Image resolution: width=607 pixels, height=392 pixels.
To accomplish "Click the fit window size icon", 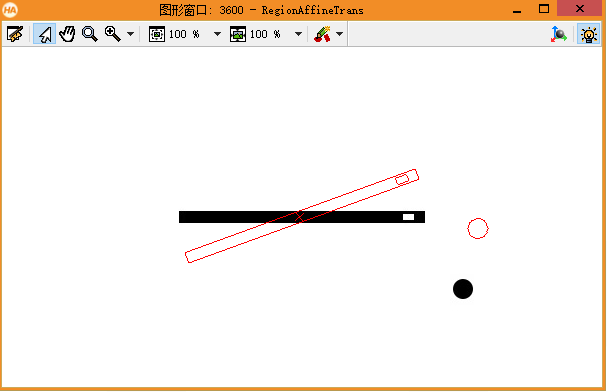I will [157, 34].
